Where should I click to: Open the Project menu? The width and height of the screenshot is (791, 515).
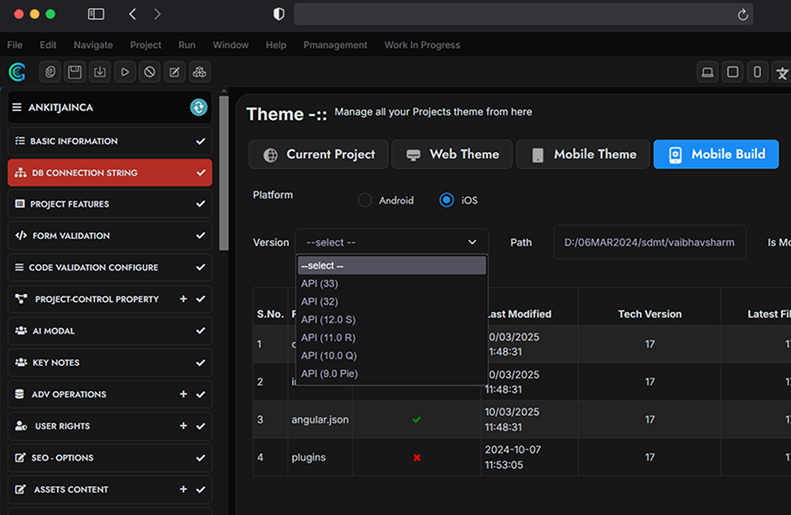pos(146,45)
